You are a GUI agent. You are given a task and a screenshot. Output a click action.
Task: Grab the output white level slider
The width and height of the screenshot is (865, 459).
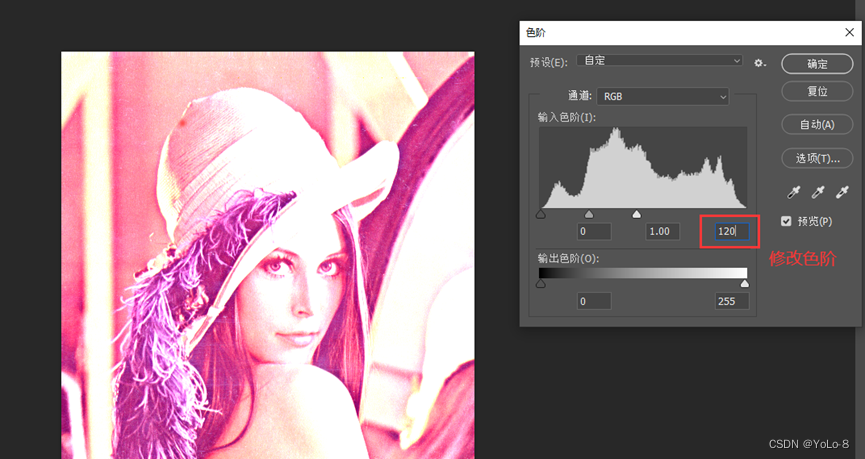click(745, 284)
